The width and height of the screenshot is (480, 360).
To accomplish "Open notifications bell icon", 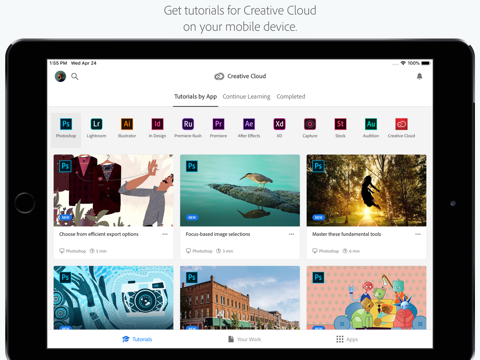I will point(419,76).
